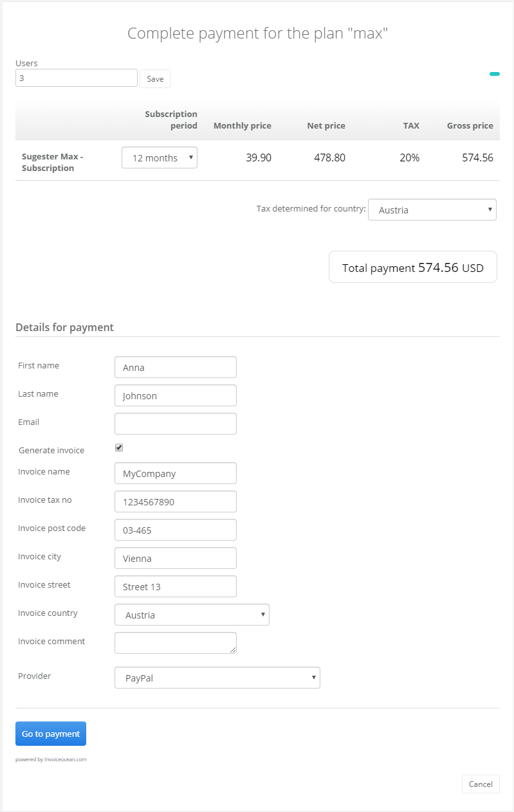Click the Invoice post code field

pyautogui.click(x=175, y=530)
